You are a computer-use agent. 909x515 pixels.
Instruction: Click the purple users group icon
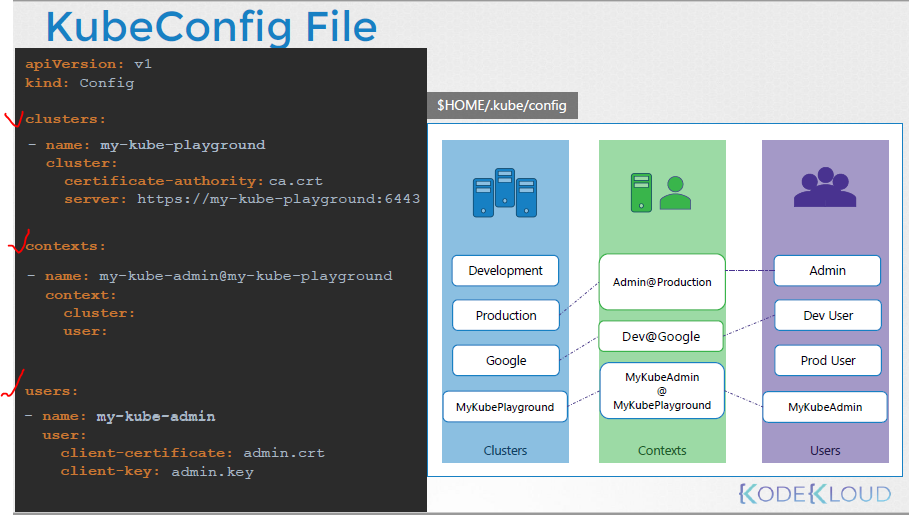(825, 187)
